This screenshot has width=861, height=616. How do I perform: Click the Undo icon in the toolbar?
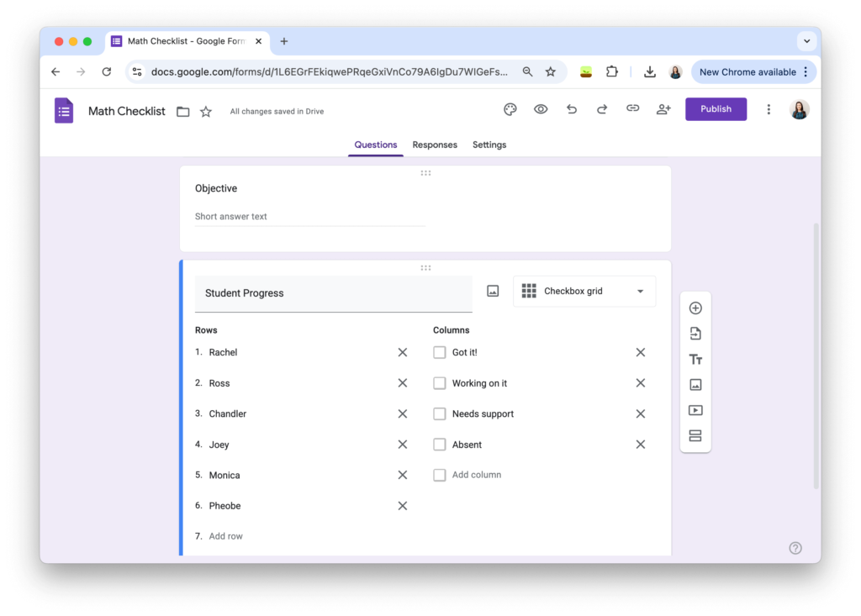[571, 109]
